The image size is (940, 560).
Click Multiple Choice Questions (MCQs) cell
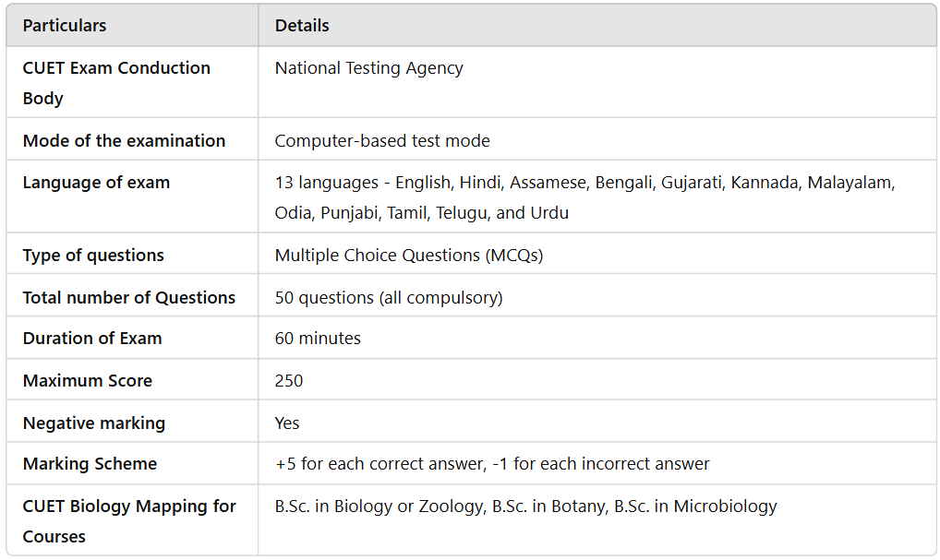(x=409, y=256)
